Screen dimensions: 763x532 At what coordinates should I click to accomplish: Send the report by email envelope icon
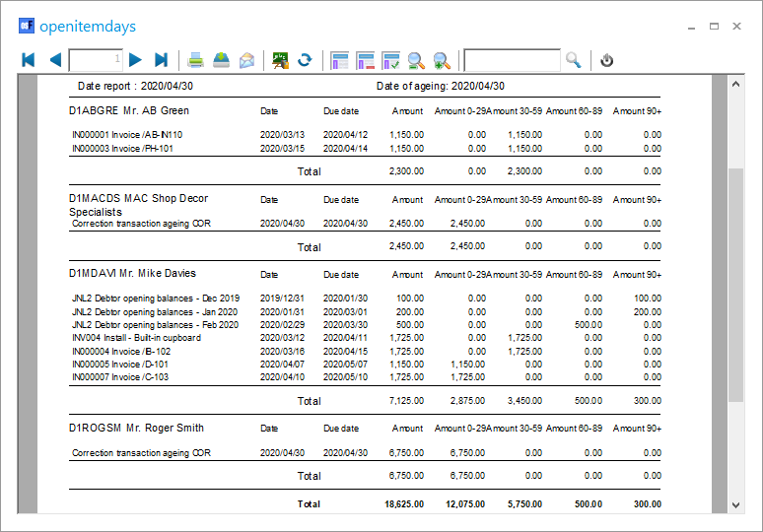[x=246, y=60]
